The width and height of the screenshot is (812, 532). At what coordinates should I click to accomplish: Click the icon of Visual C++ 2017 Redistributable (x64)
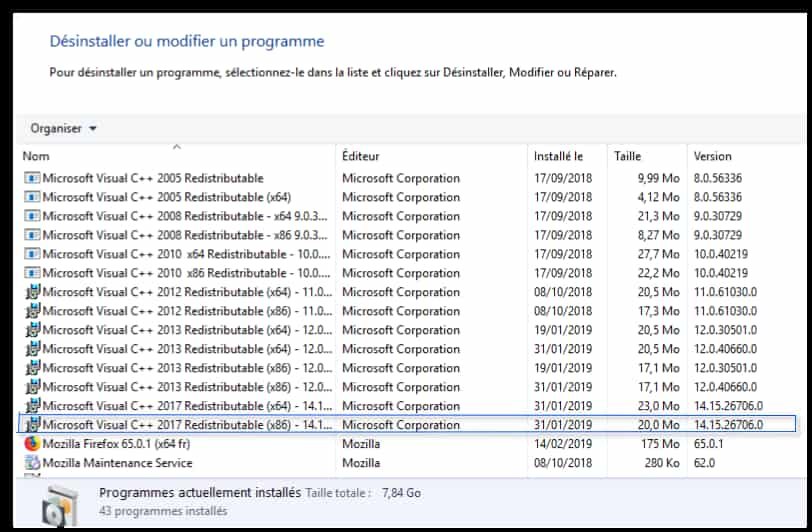pyautogui.click(x=33, y=406)
